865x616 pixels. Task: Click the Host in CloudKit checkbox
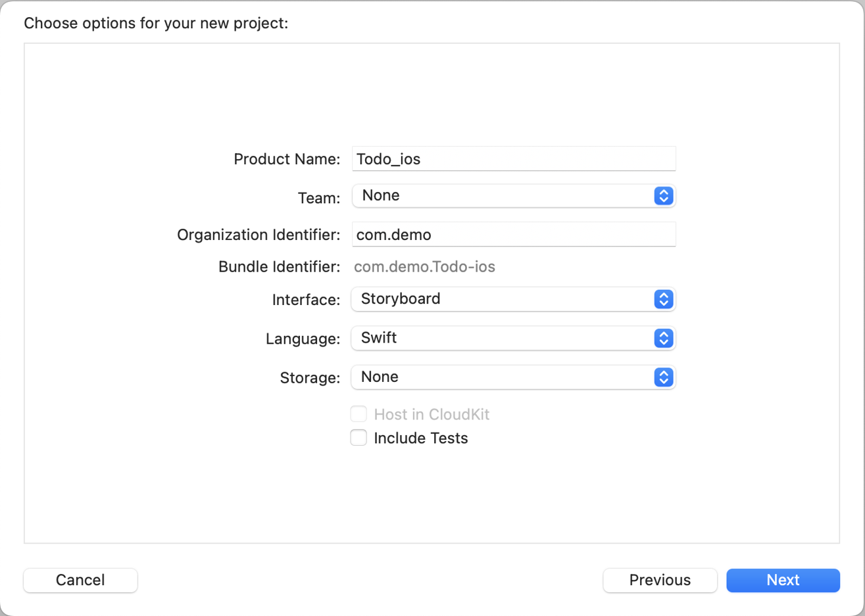coord(358,414)
